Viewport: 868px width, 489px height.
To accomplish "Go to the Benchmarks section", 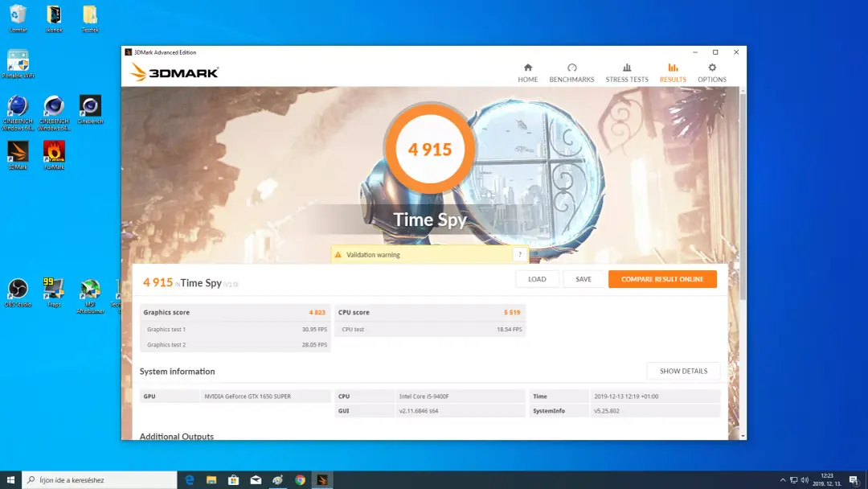I will point(571,73).
